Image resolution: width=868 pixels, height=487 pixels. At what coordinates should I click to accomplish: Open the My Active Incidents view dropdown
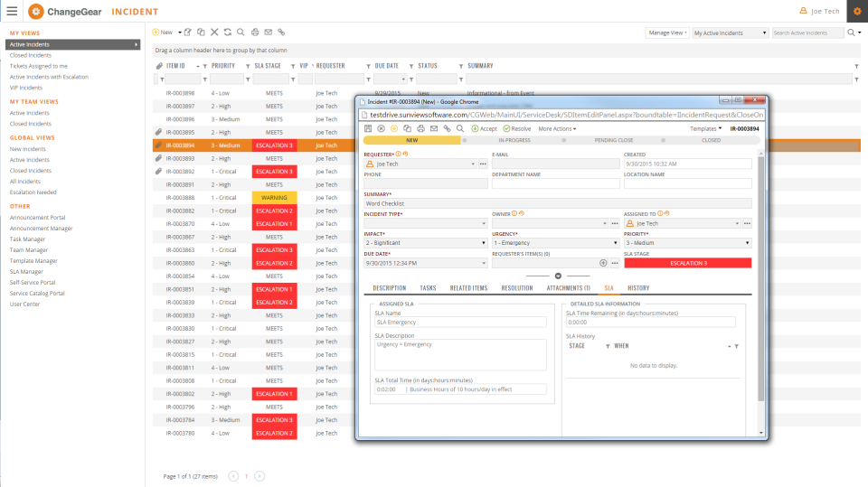[731, 33]
